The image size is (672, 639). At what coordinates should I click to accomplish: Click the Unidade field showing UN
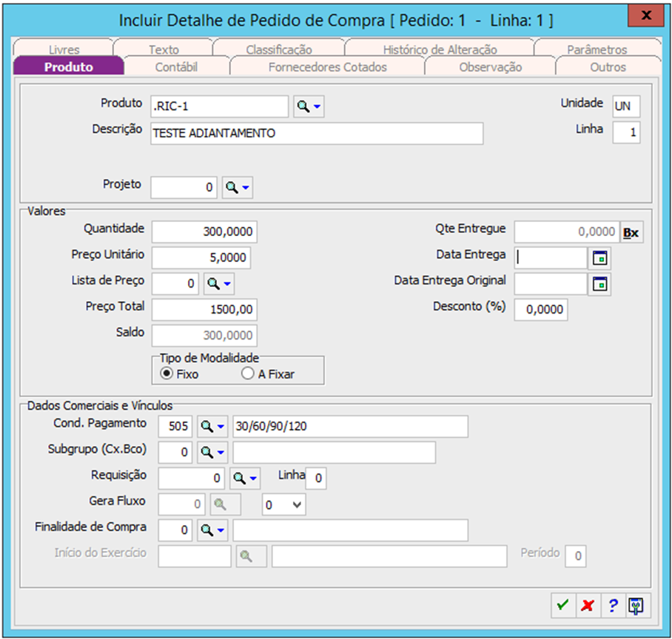(626, 106)
